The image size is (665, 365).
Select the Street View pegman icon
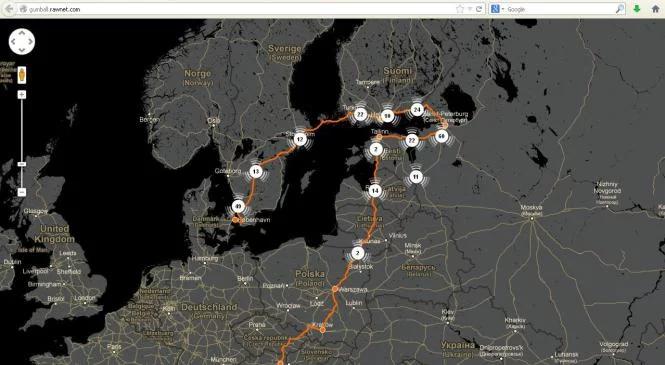[x=22, y=75]
